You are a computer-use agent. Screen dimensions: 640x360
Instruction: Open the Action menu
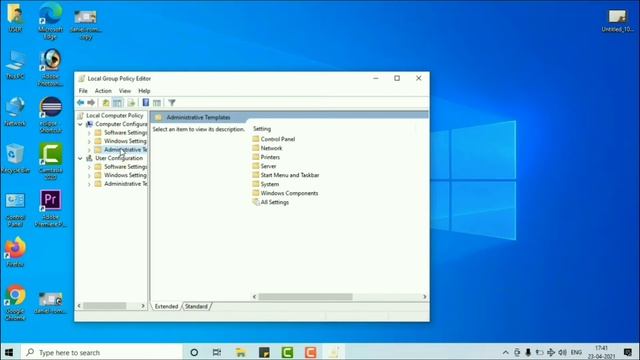tap(103, 91)
